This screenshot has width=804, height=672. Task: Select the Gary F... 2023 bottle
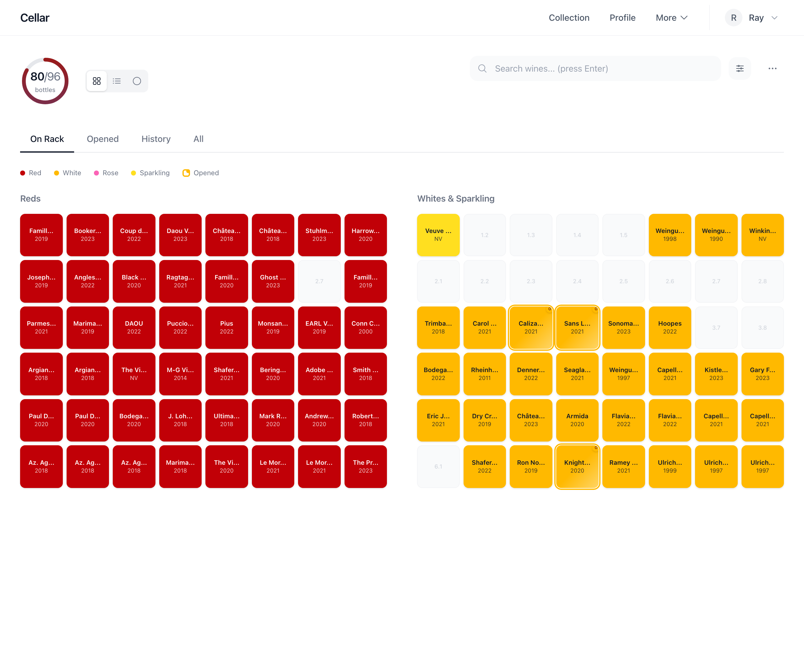coord(763,374)
